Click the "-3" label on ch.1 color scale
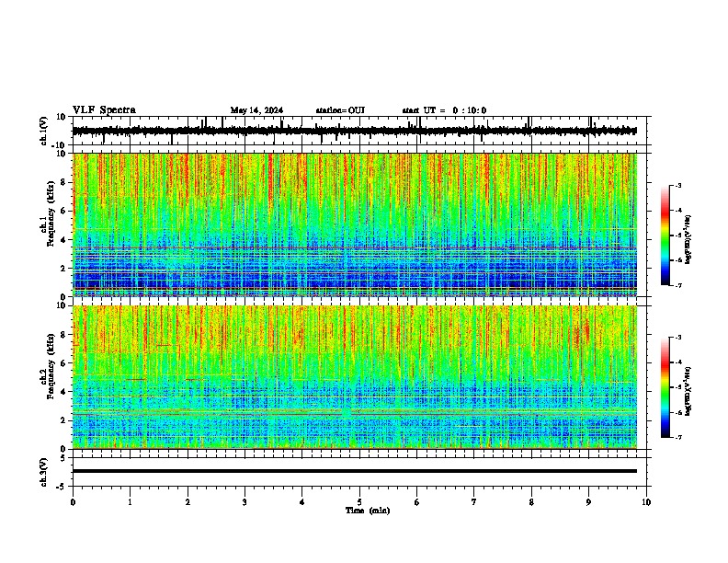The image size is (728, 563). point(678,185)
